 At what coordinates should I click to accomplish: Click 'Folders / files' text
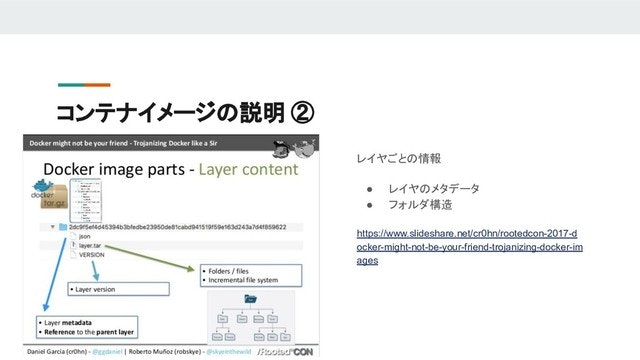point(228,271)
